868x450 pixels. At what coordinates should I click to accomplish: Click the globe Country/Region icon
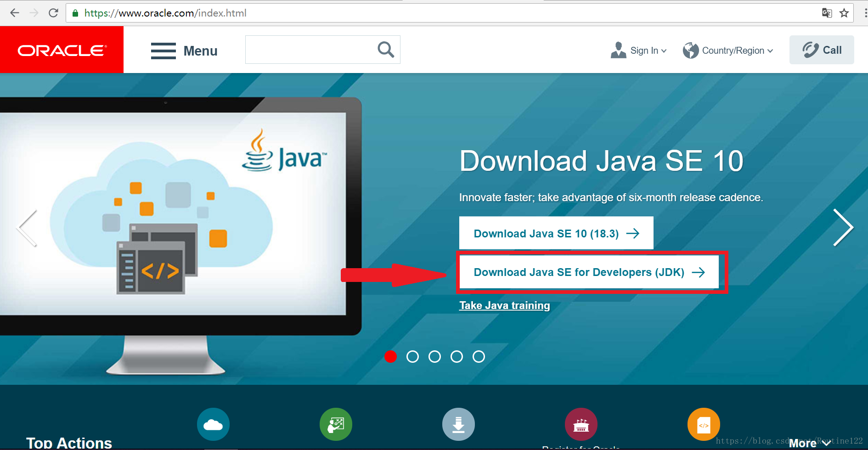(x=690, y=51)
